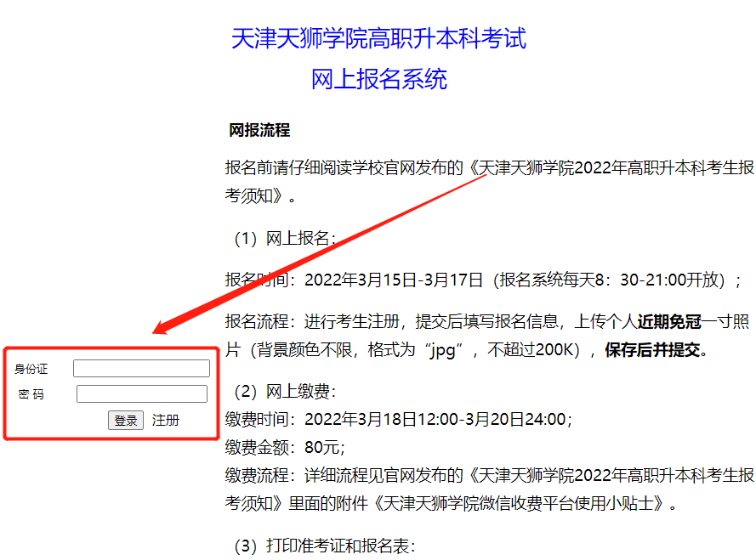Click the 天津天狮学院高职升本科考试 page title
Screen dimensions: 756x560
(x=378, y=38)
